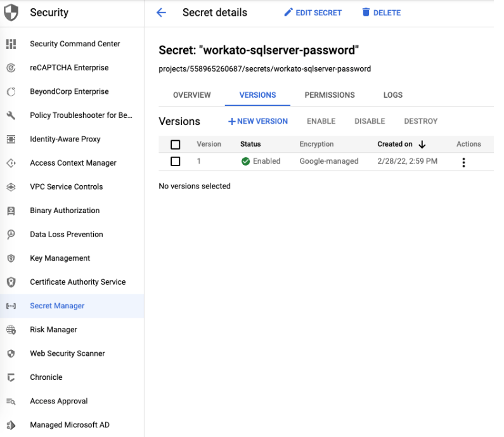This screenshot has width=504, height=437.
Task: Click the Edit Secret button
Action: 313,13
